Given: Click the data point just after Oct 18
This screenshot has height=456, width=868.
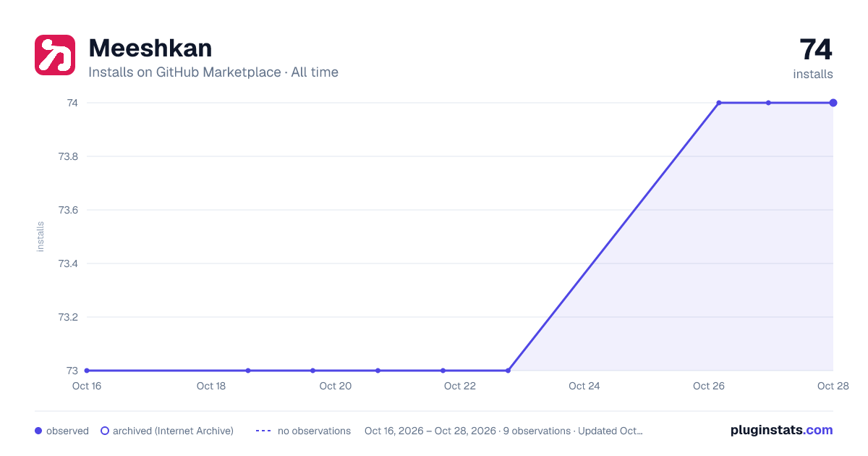Looking at the screenshot, I should click(248, 371).
